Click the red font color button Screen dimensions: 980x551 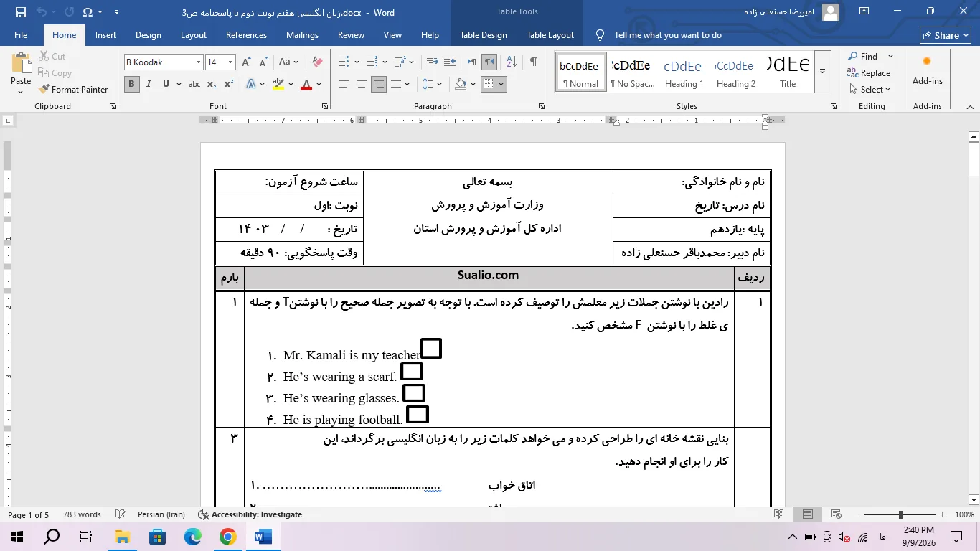click(x=306, y=84)
